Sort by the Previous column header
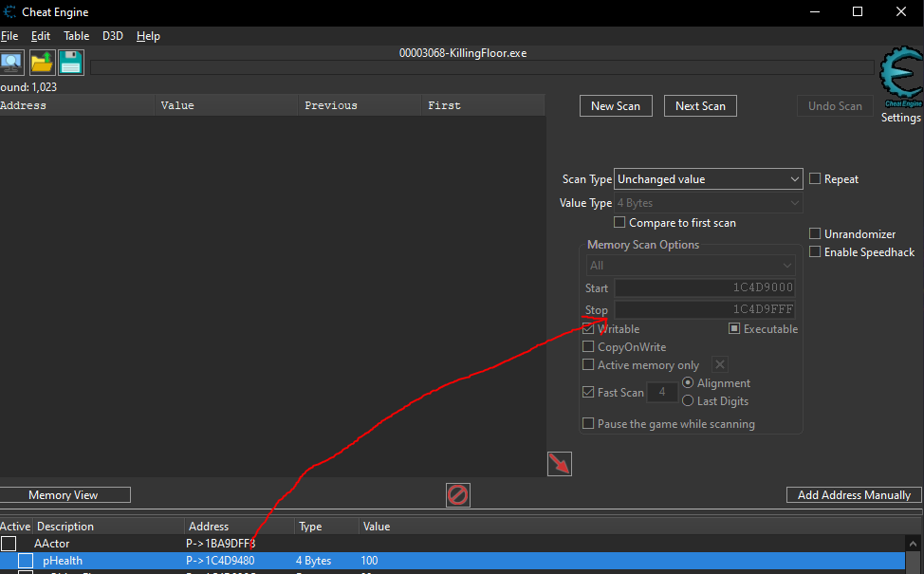Image resolution: width=924 pixels, height=574 pixels. [x=359, y=105]
